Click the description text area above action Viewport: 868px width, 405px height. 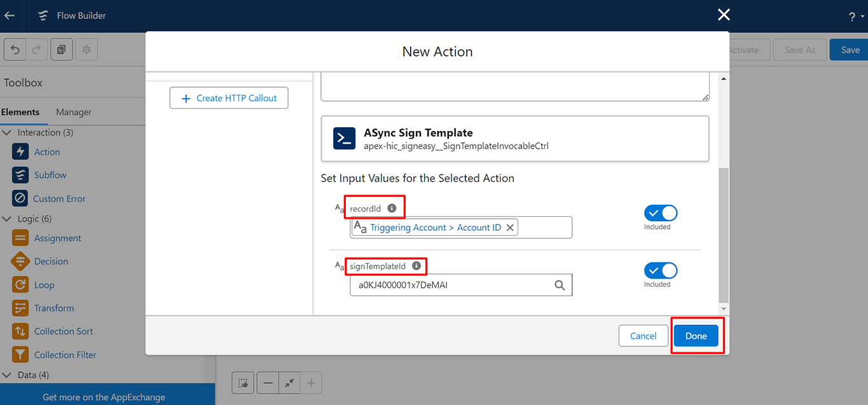point(515,86)
